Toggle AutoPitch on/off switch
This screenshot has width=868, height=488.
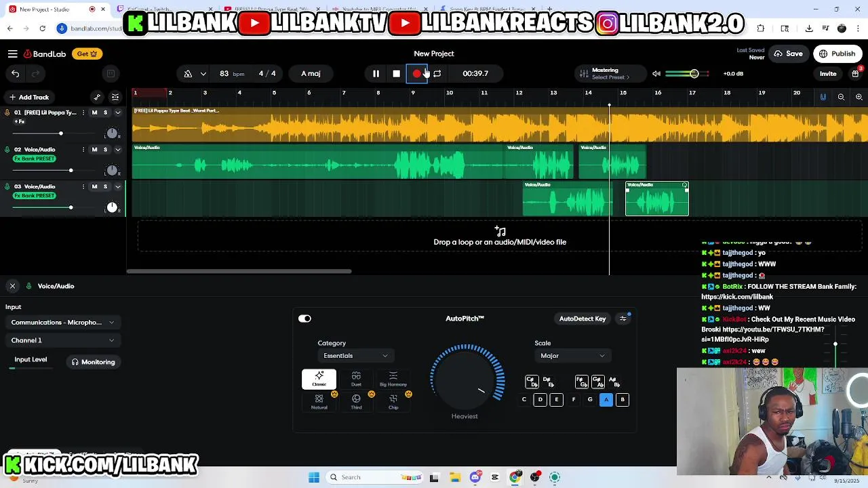pyautogui.click(x=304, y=319)
